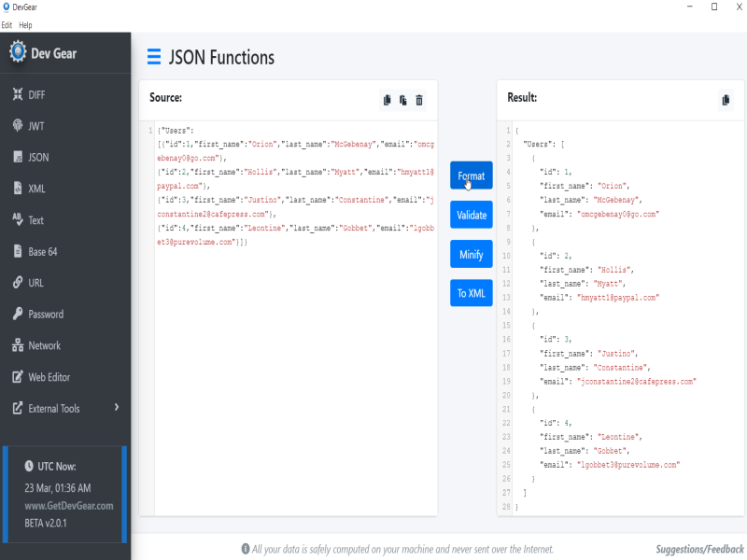Click the "Users": [ line in Result

pyautogui.click(x=543, y=144)
